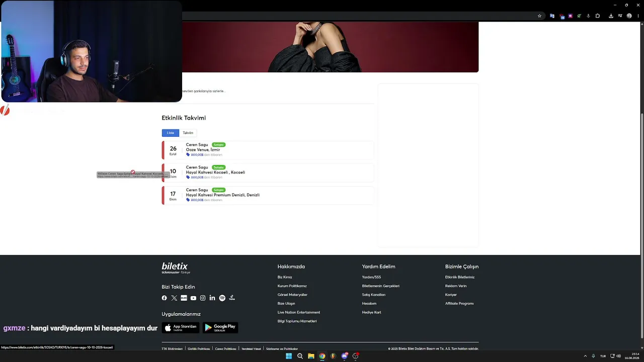Open the taskbar clock and date
The image size is (644, 362).
pyautogui.click(x=632, y=356)
